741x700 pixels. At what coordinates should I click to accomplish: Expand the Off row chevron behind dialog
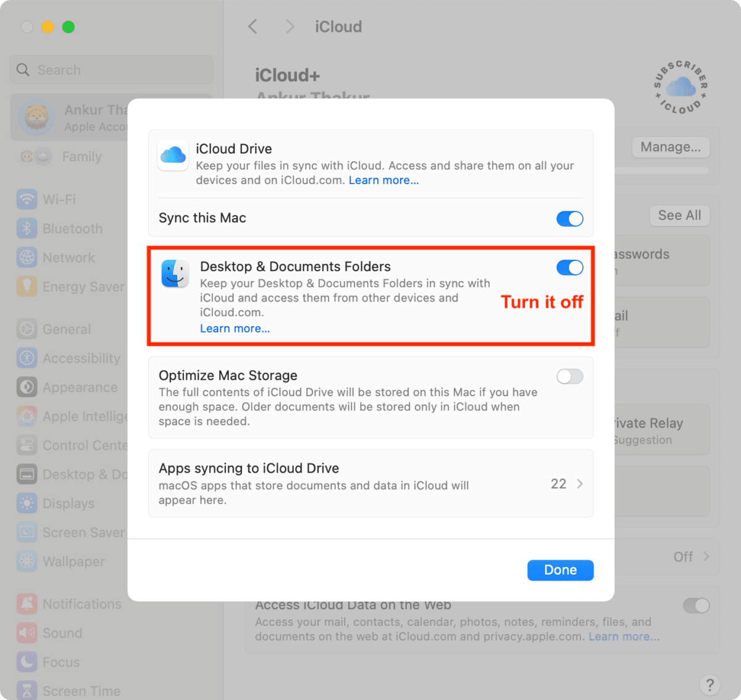coord(706,557)
